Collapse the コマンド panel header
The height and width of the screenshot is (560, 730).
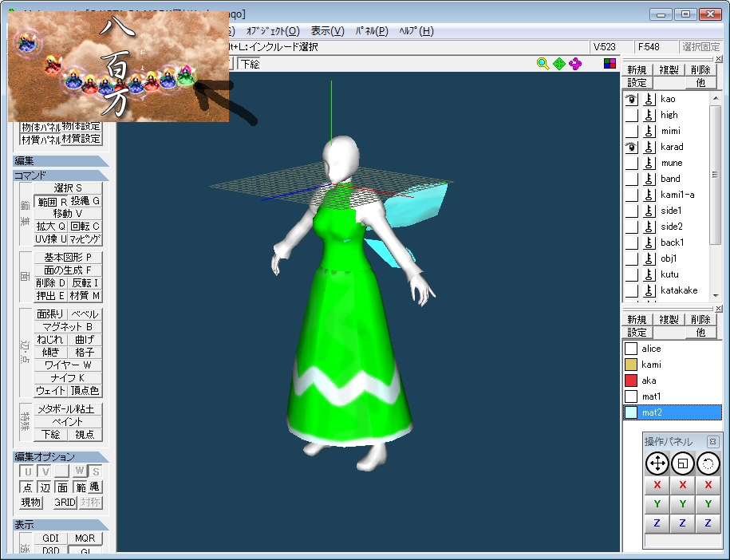click(x=61, y=175)
